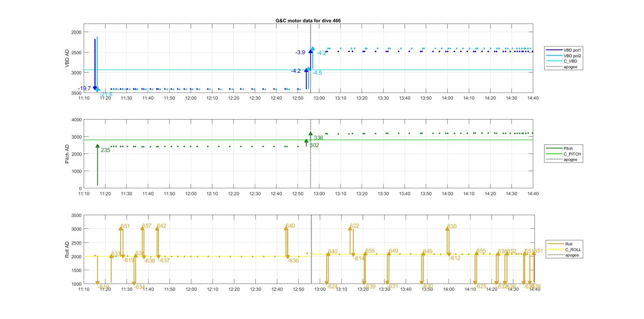Click the '-639' roll annotation
The height and width of the screenshot is (319, 644).
[370, 286]
